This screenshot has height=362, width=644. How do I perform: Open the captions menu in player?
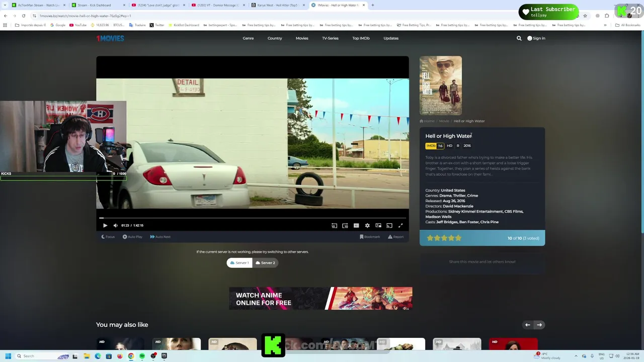(x=356, y=226)
